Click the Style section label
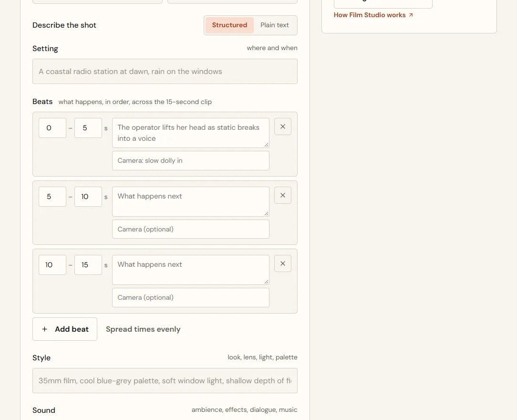This screenshot has width=517, height=420. 41,357
